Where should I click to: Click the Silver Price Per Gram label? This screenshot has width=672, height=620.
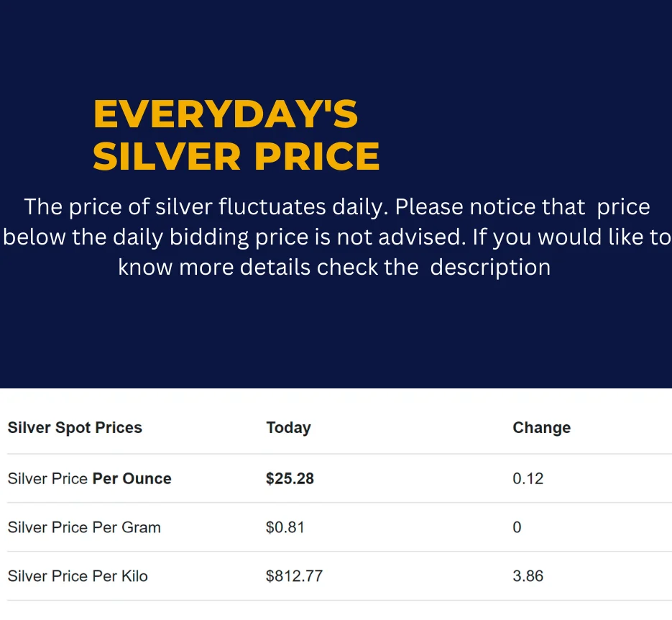click(x=84, y=527)
